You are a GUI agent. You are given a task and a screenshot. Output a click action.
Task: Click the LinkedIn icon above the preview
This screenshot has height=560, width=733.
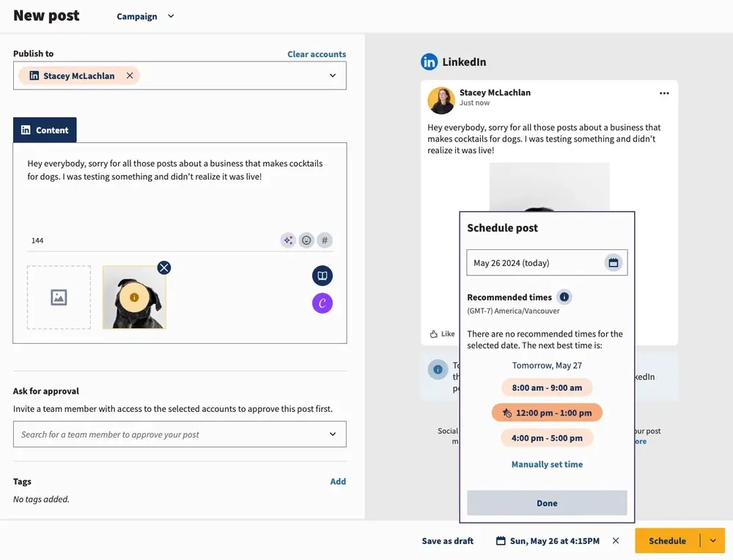pos(429,62)
